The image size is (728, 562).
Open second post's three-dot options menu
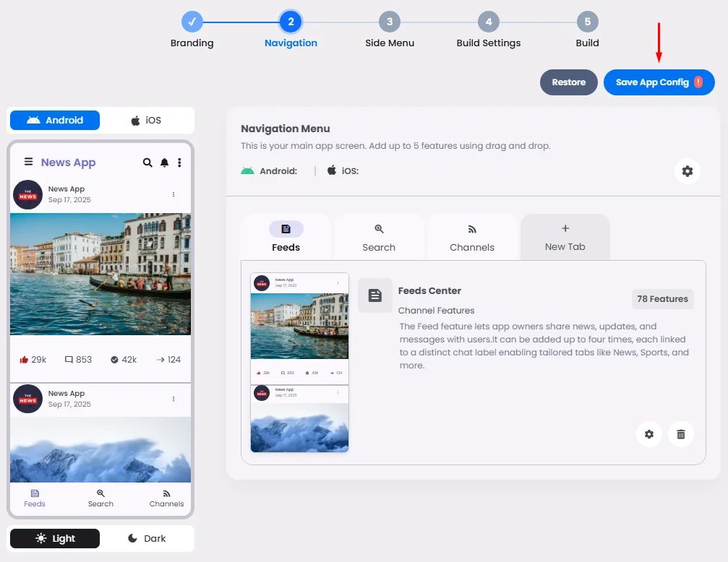pos(174,399)
